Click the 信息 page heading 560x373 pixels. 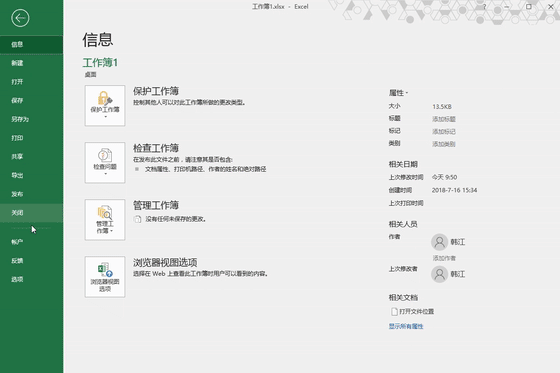coord(98,40)
